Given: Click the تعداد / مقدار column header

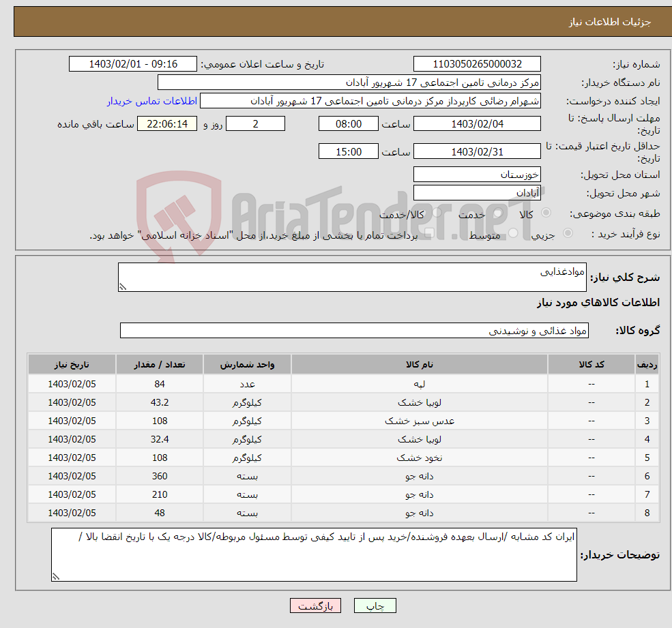Looking at the screenshot, I should point(160,364).
